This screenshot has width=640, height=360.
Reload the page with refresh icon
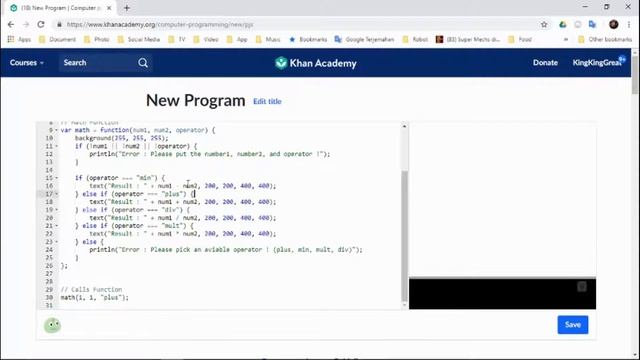point(41,24)
